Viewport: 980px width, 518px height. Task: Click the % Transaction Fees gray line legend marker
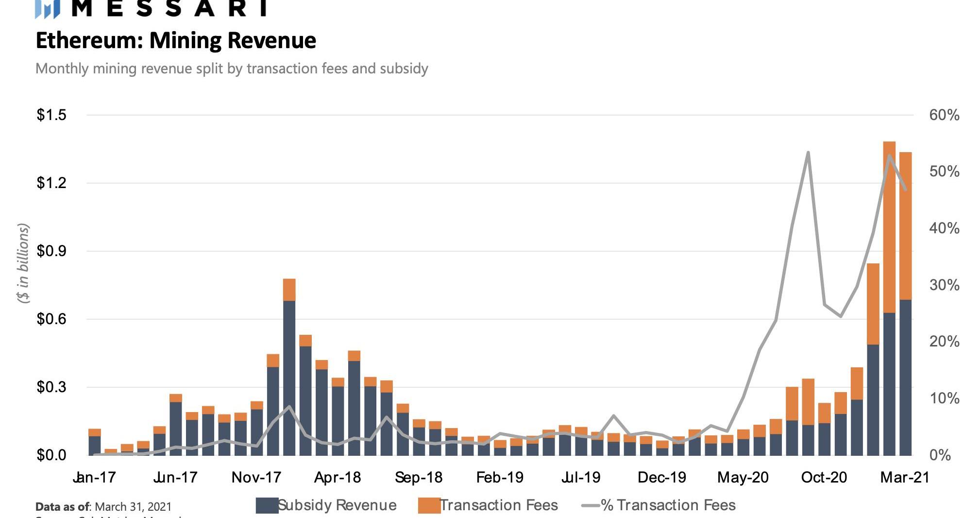(591, 506)
